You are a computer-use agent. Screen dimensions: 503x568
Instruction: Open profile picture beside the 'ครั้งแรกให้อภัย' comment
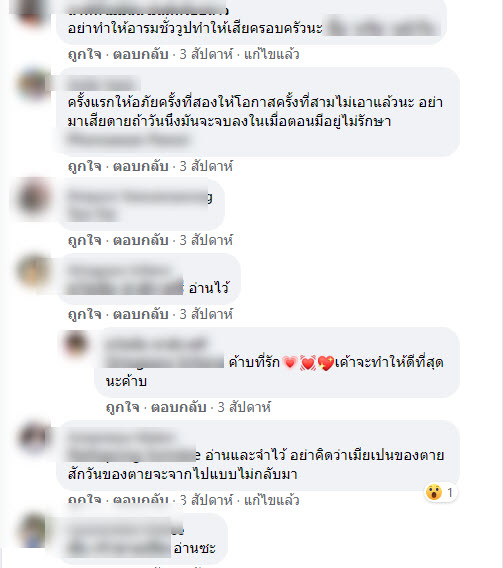click(33, 85)
